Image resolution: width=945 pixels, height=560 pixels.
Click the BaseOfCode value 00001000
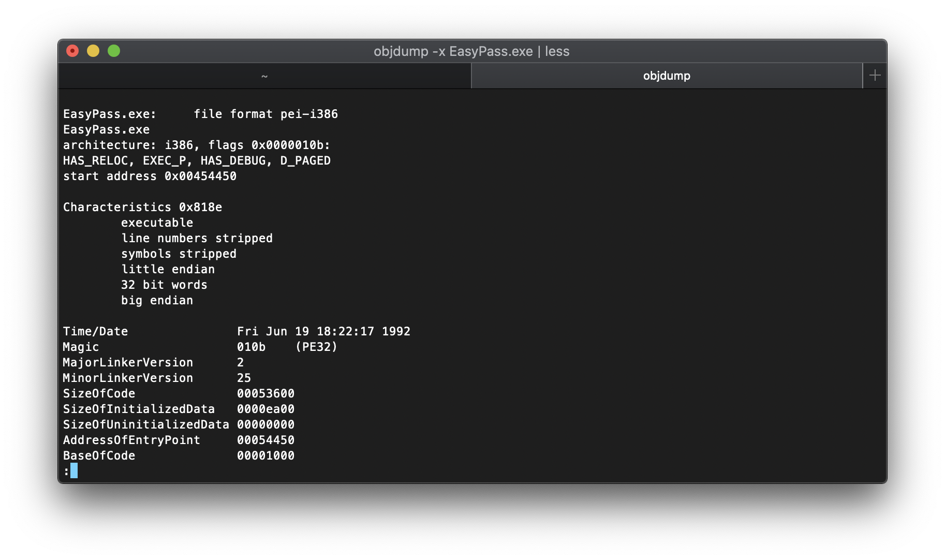pos(265,455)
